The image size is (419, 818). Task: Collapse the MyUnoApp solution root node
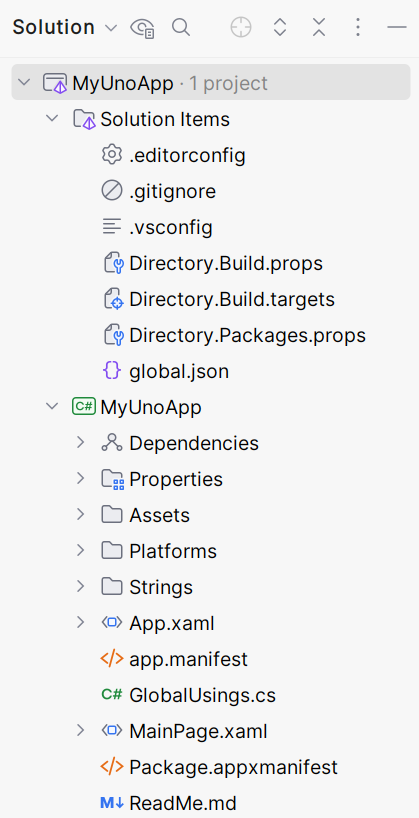click(x=23, y=82)
